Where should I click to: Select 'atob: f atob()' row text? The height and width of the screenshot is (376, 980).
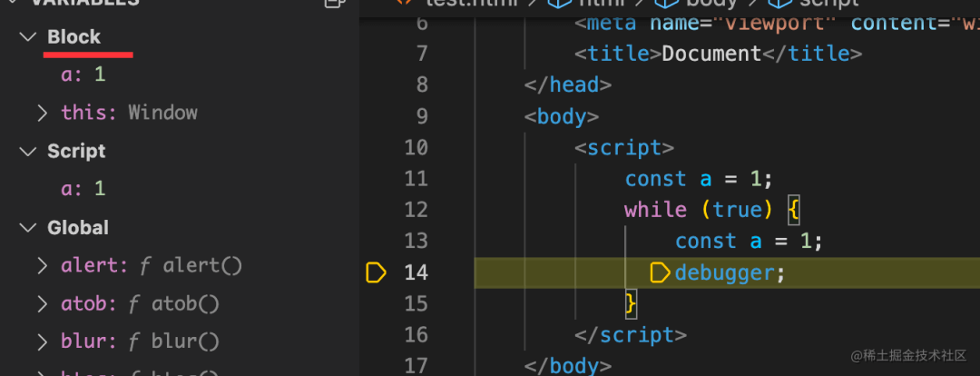(x=141, y=304)
